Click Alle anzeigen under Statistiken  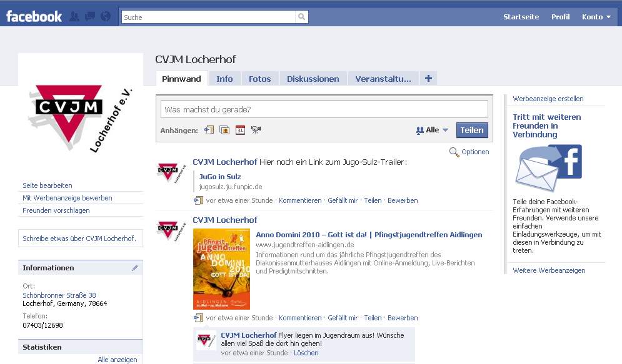pyautogui.click(x=118, y=360)
